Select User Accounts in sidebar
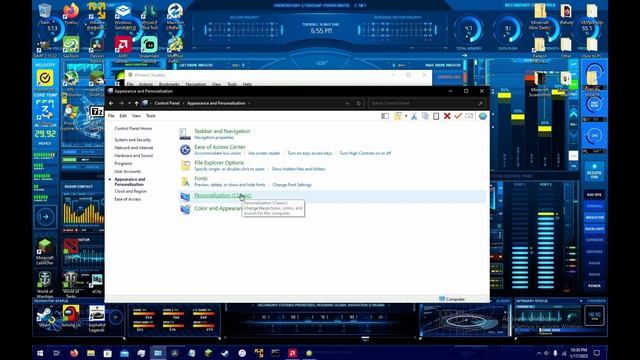 coord(127,171)
